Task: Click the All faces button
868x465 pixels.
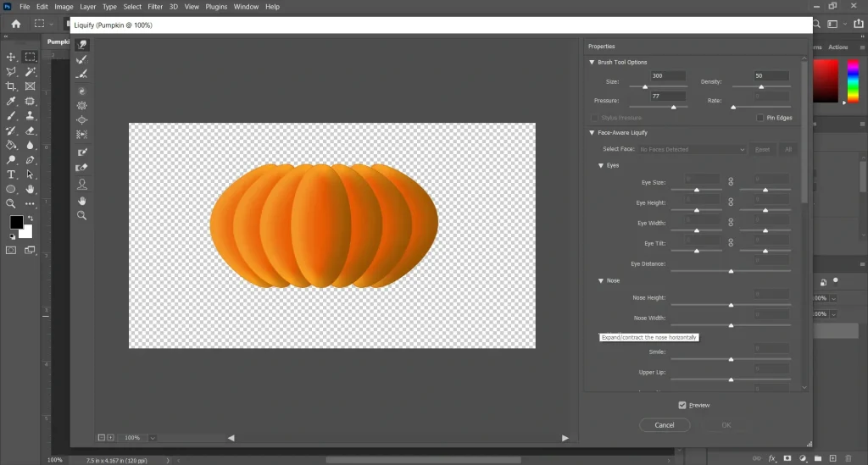Action: point(787,149)
